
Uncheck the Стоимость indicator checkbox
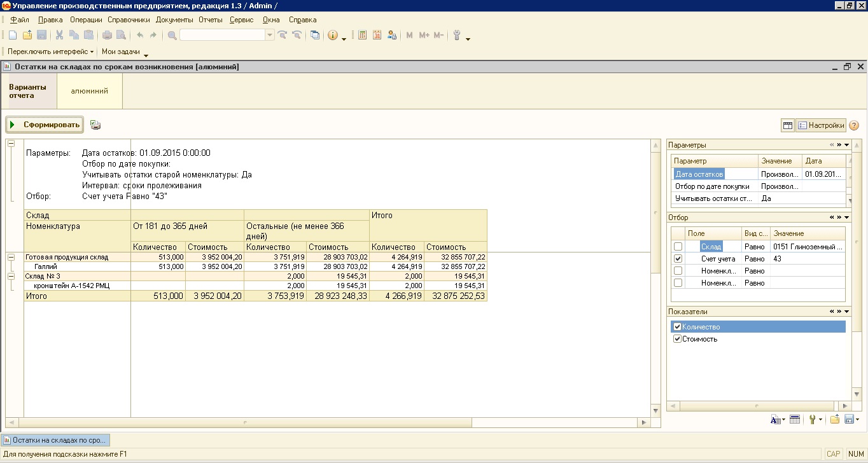pyautogui.click(x=677, y=339)
